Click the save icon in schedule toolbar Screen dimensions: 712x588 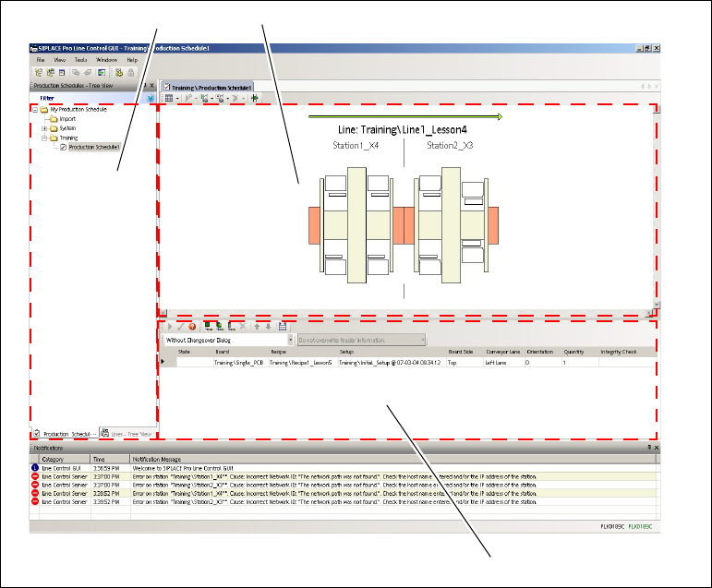coord(283,326)
